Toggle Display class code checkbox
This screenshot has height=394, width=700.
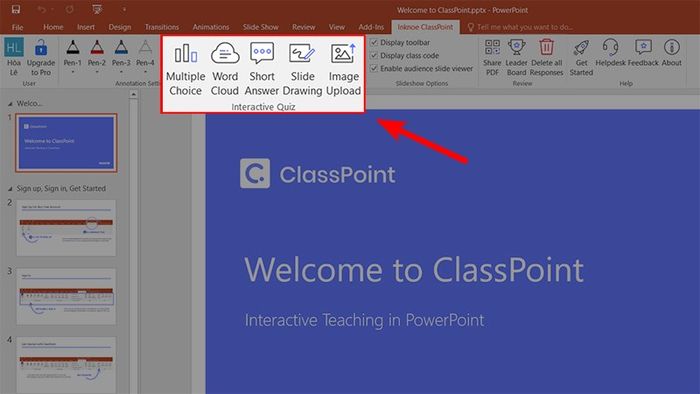(374, 55)
